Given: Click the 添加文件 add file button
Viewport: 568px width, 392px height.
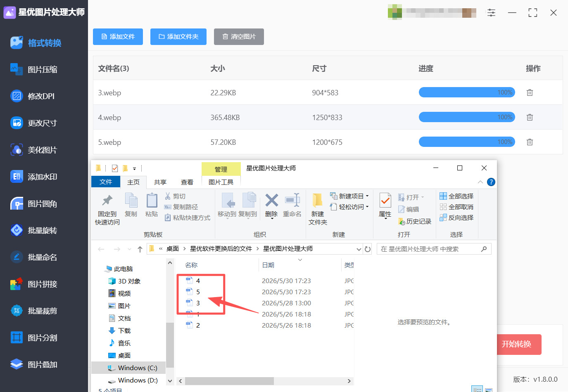Looking at the screenshot, I should click(118, 37).
